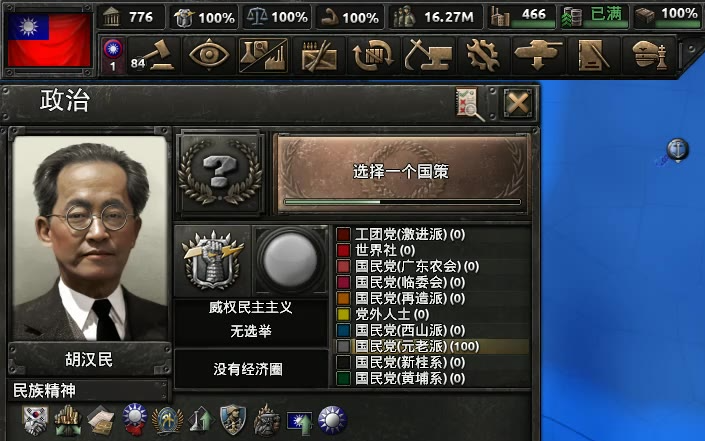705x441 pixels.
Task: Open the diplomacy handshake icon
Action: coord(319,56)
